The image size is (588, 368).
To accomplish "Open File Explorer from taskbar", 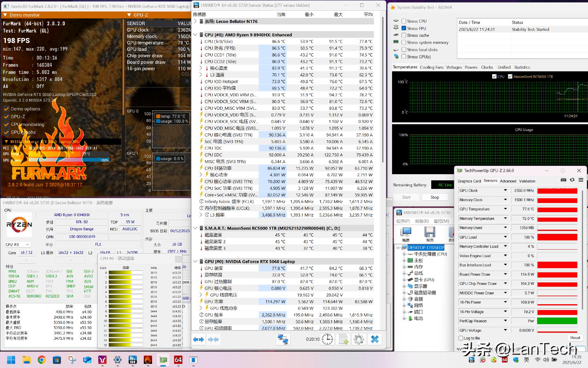I will click(x=27, y=360).
